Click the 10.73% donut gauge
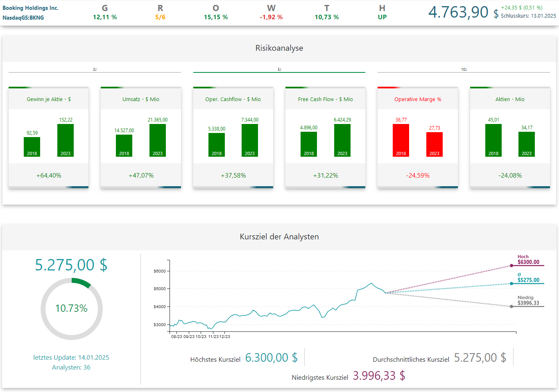Viewport: 559px width, 392px height. point(72,309)
